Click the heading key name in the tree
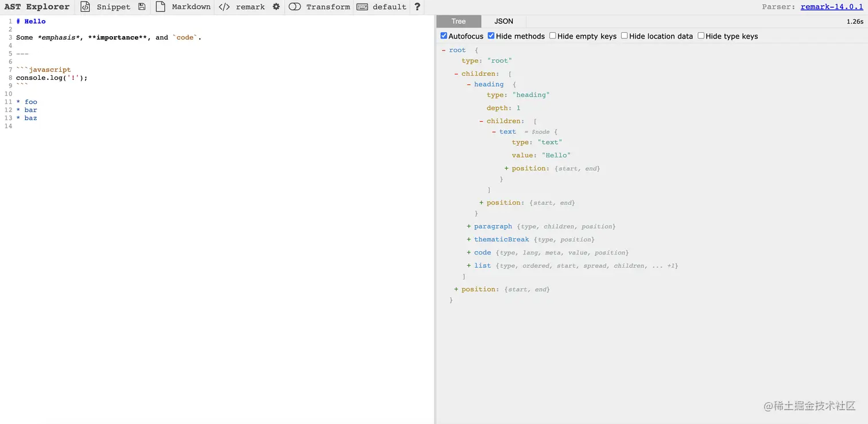 coord(489,84)
